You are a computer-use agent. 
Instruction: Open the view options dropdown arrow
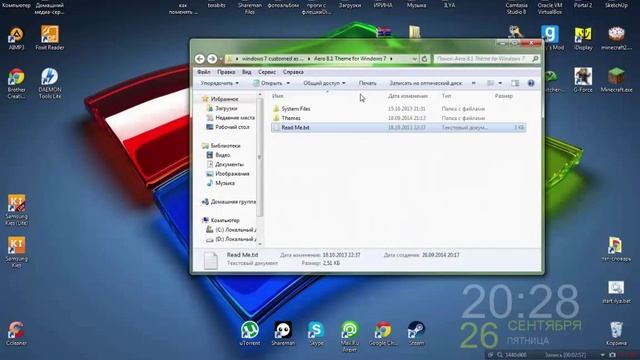500,83
